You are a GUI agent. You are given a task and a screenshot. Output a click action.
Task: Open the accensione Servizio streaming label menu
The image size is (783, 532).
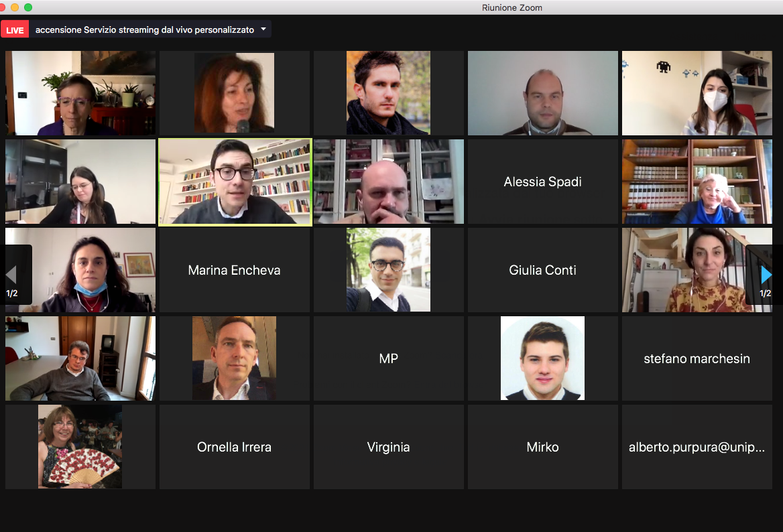click(145, 30)
